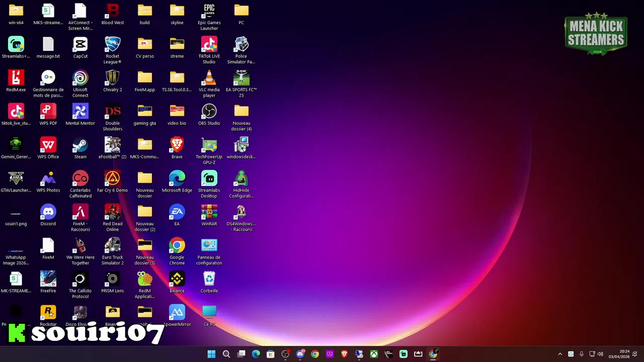Select the Chivalry 2 desktop icon
Viewport: 644px width, 362px height.
coord(113,80)
